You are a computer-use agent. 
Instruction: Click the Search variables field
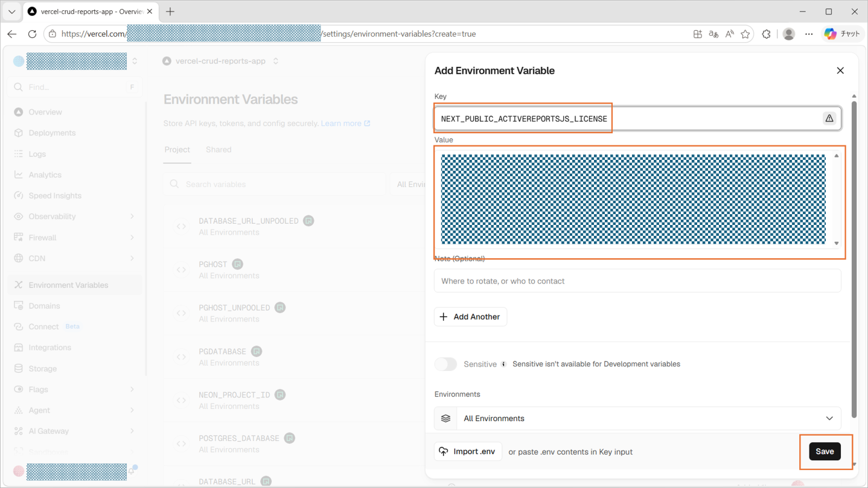(x=275, y=184)
